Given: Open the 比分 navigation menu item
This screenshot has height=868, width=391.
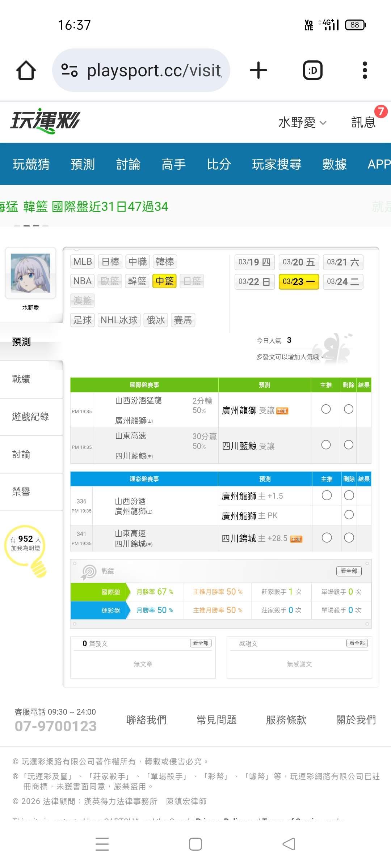Looking at the screenshot, I should 219,164.
